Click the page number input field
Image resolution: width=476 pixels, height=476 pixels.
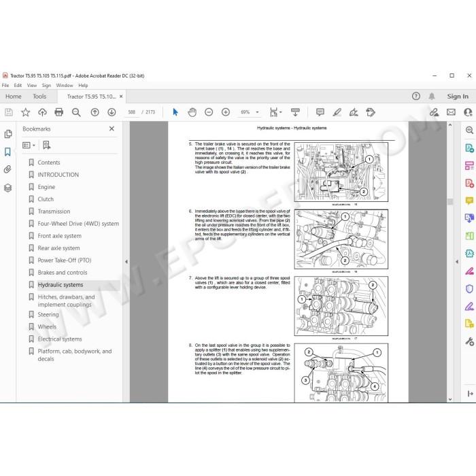[x=131, y=112]
